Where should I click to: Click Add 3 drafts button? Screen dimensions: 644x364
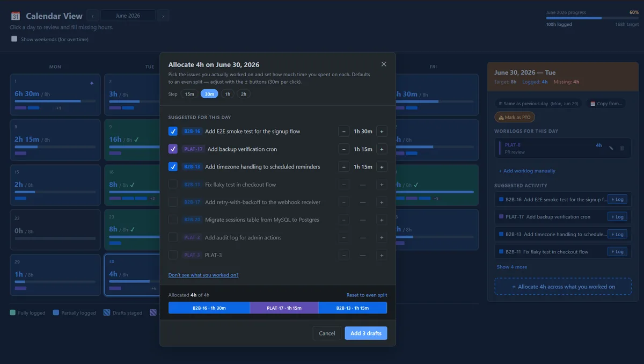click(366, 333)
